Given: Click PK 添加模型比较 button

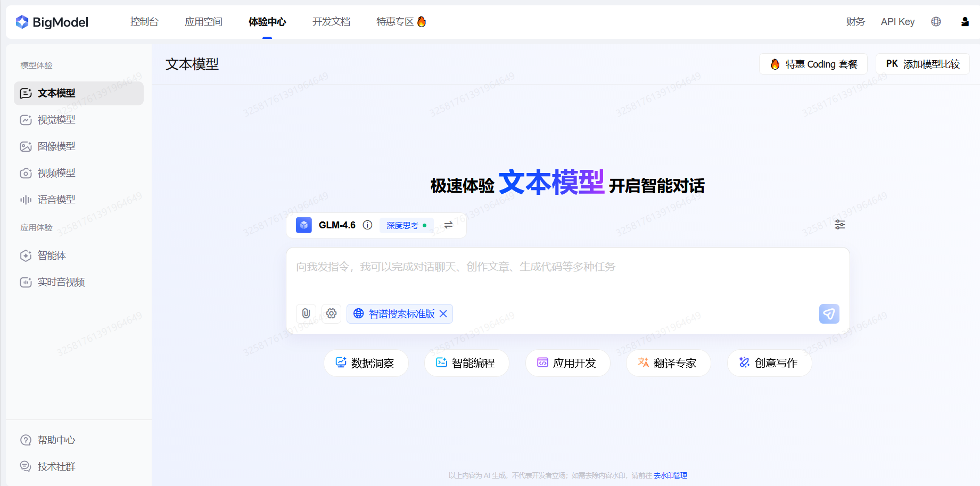Looking at the screenshot, I should tap(923, 64).
